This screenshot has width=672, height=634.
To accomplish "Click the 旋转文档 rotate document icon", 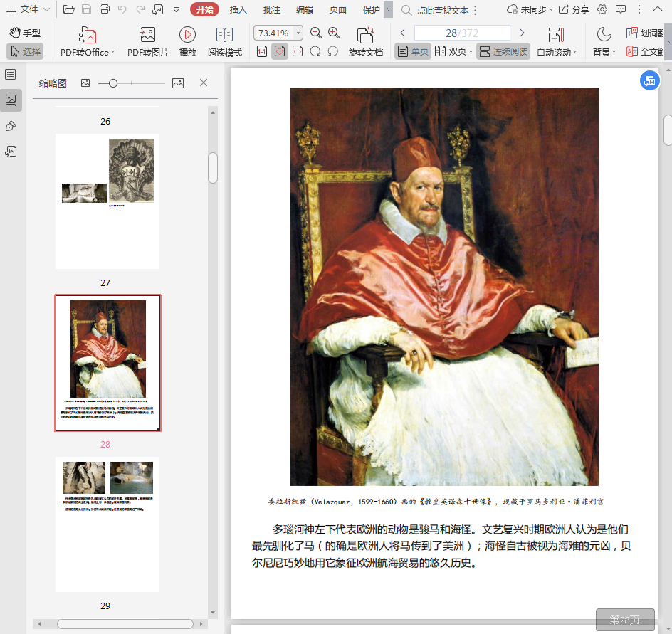I will [x=365, y=35].
